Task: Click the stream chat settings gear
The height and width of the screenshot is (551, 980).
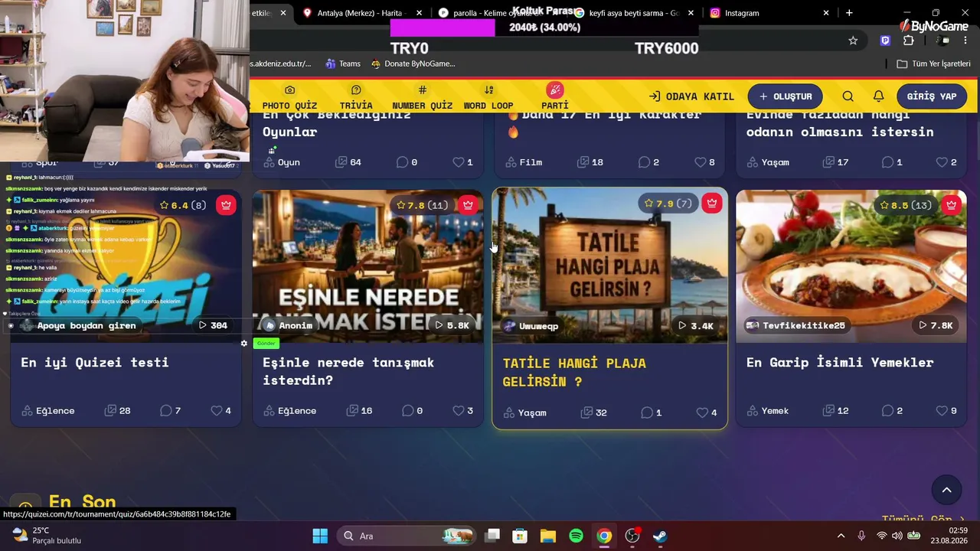Action: point(244,343)
